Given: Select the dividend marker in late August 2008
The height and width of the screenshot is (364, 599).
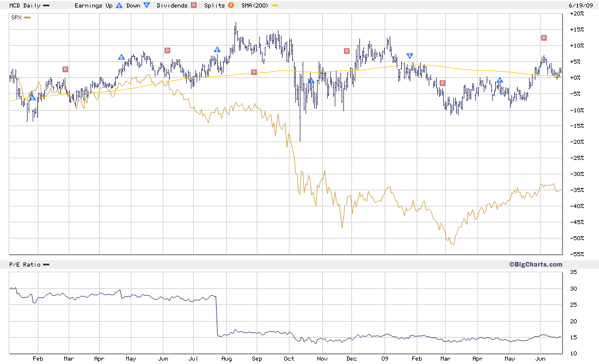Looking at the screenshot, I should point(254,72).
